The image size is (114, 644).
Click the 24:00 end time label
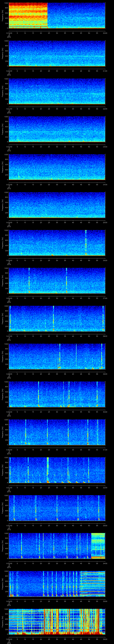click(x=105, y=184)
